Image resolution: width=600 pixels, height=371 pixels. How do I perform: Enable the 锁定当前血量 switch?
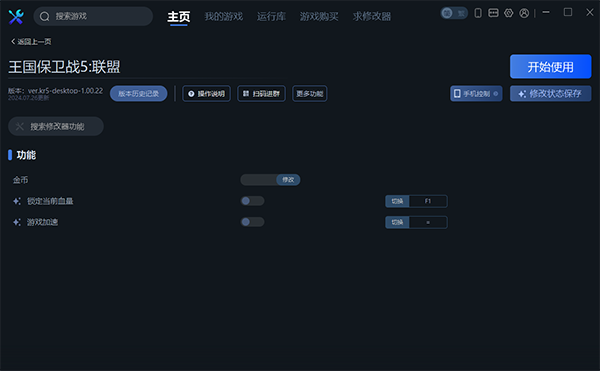pyautogui.click(x=252, y=201)
